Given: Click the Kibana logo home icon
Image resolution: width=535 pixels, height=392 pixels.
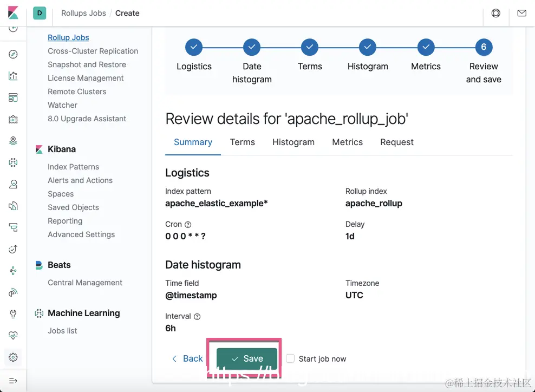Looking at the screenshot, I should [x=13, y=13].
